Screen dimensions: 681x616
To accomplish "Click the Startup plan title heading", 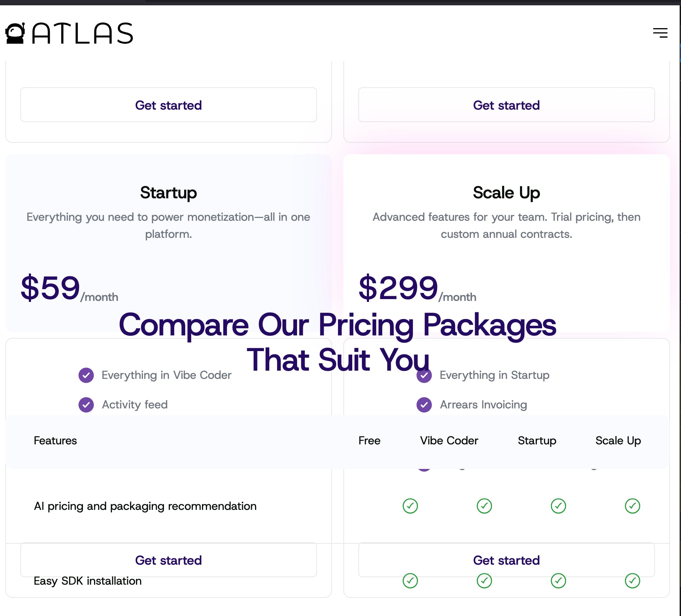I will tap(168, 193).
